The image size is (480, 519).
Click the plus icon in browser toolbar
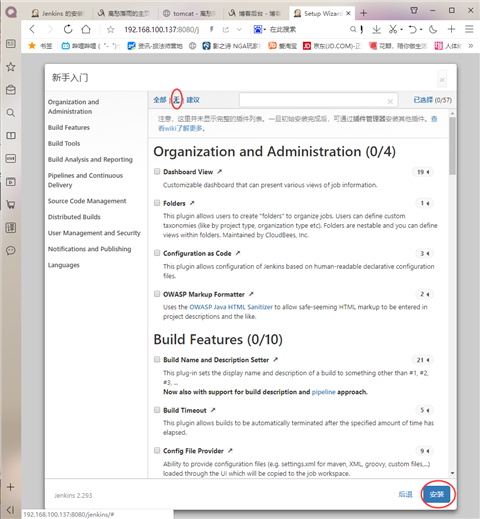point(451,29)
